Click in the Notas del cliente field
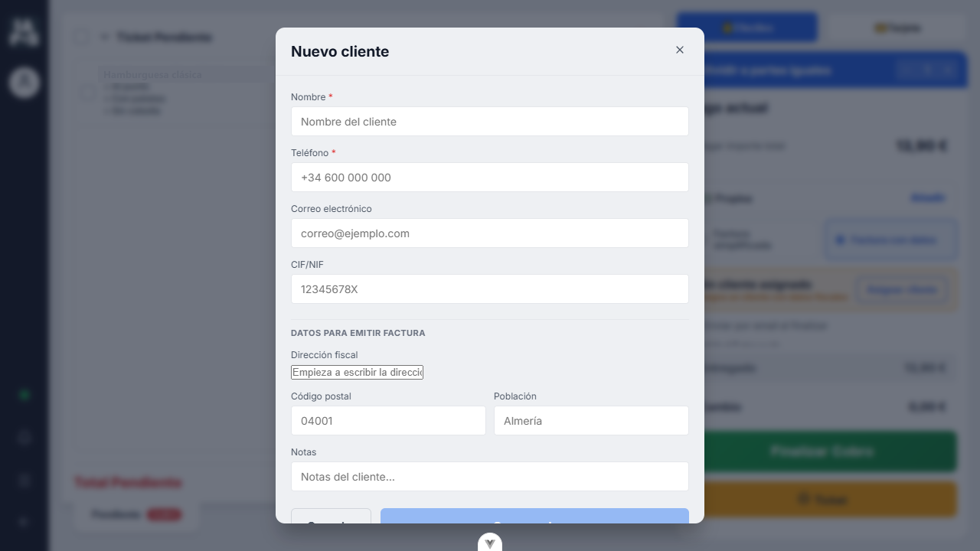Image resolution: width=980 pixels, height=551 pixels. [490, 477]
